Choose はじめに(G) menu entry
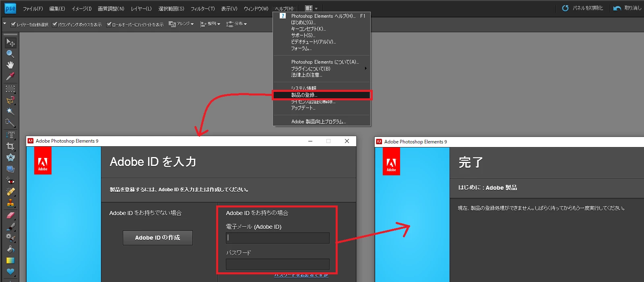644x282 pixels. click(x=322, y=23)
